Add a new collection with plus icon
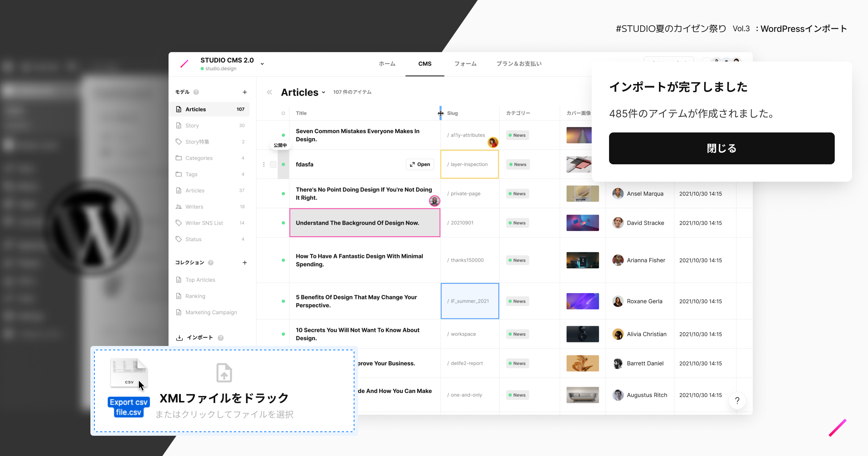 coord(244,263)
